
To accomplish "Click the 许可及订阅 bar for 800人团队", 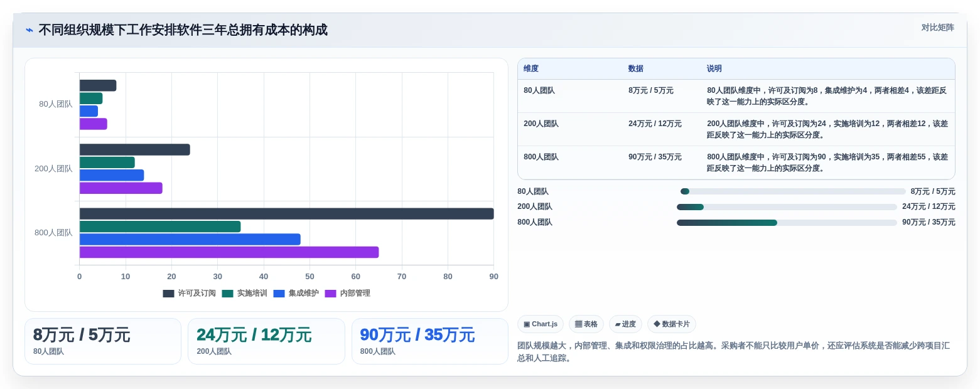I will click(x=286, y=214).
